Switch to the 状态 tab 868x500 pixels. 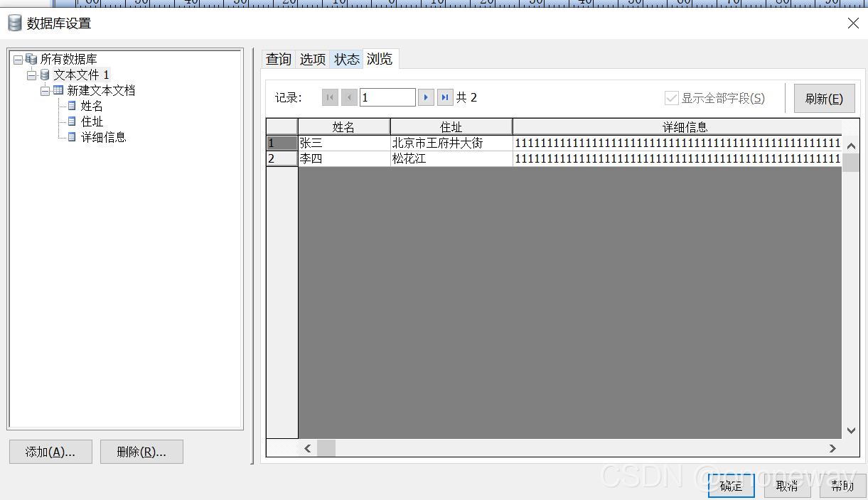pos(347,60)
